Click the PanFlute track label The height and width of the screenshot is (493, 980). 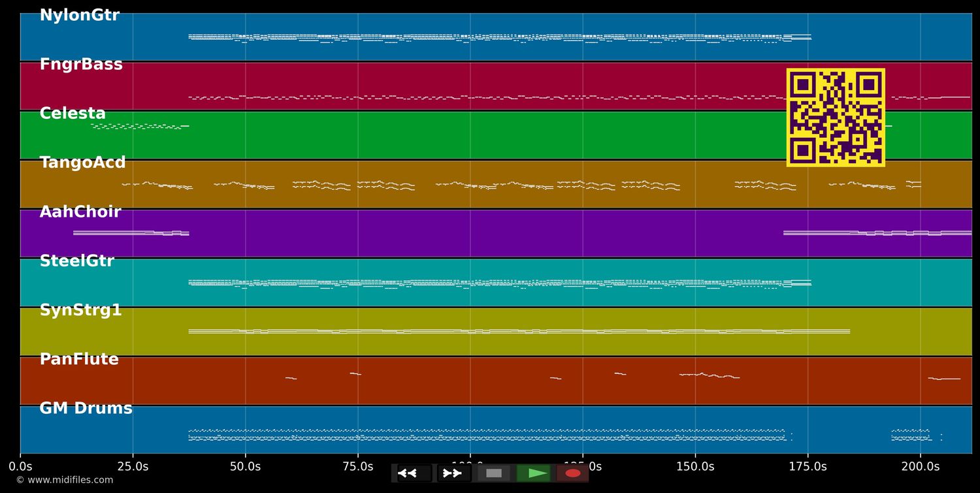coord(79,359)
